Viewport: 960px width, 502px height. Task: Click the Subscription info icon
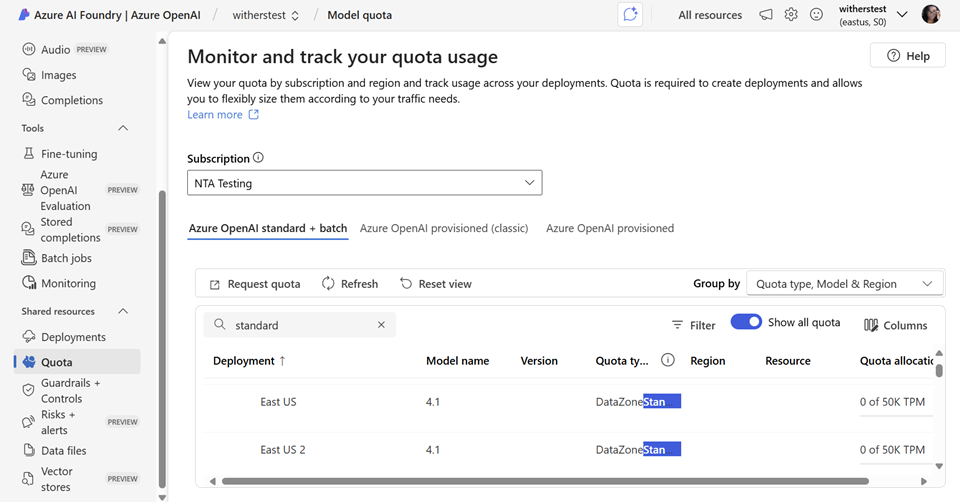click(x=258, y=157)
